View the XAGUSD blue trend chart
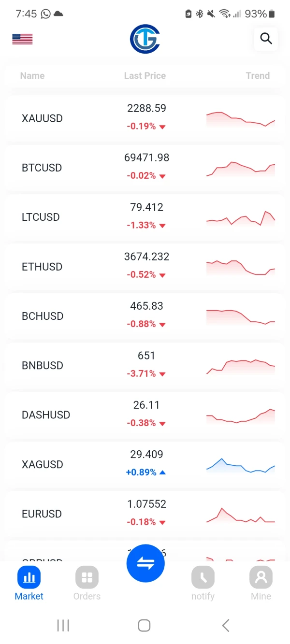Screen dimensions: 290x644 (241, 465)
